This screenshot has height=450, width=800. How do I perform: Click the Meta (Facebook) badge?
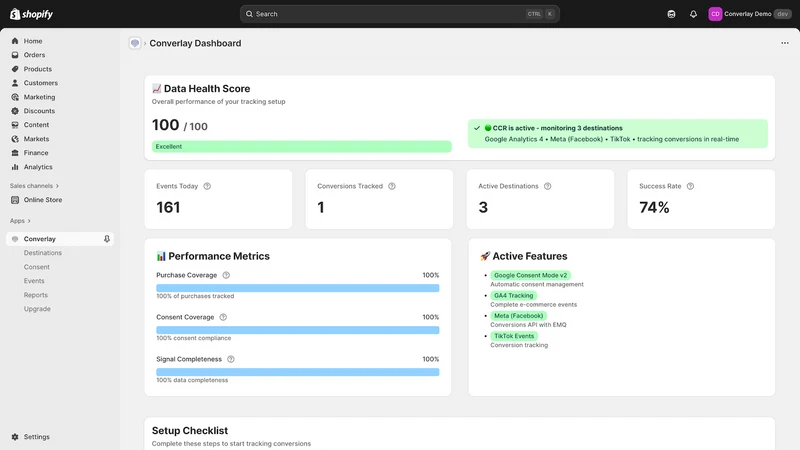coord(518,316)
